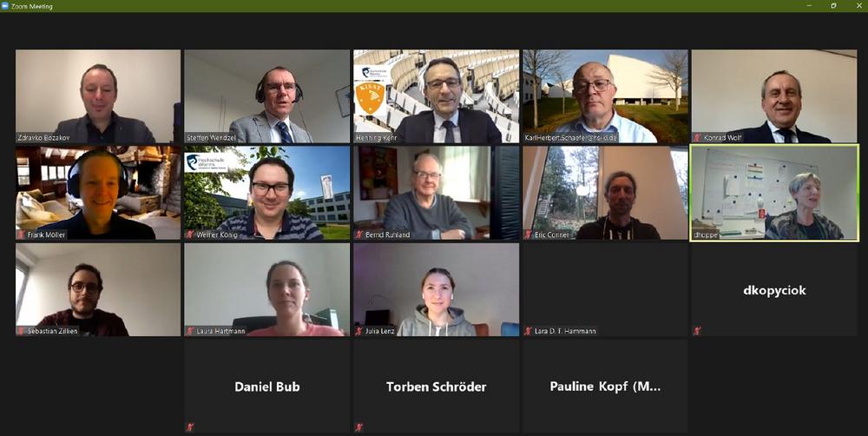Select Henning Kehr's video tile
Image resolution: width=868 pixels, height=436 pixels.
click(x=437, y=96)
